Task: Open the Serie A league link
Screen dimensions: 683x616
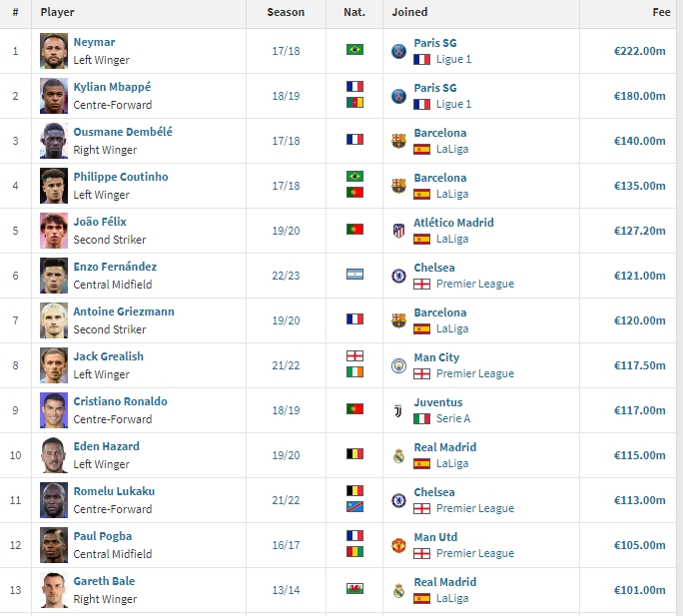Action: pos(453,418)
